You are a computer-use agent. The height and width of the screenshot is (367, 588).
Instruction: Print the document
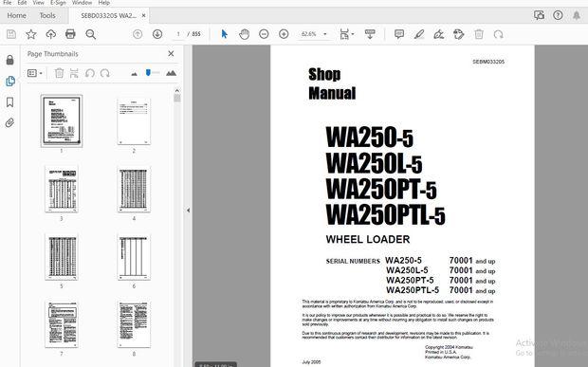click(x=70, y=34)
